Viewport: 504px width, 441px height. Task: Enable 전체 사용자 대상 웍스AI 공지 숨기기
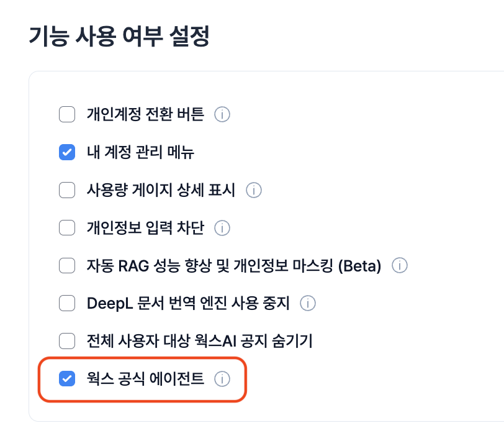(x=67, y=341)
